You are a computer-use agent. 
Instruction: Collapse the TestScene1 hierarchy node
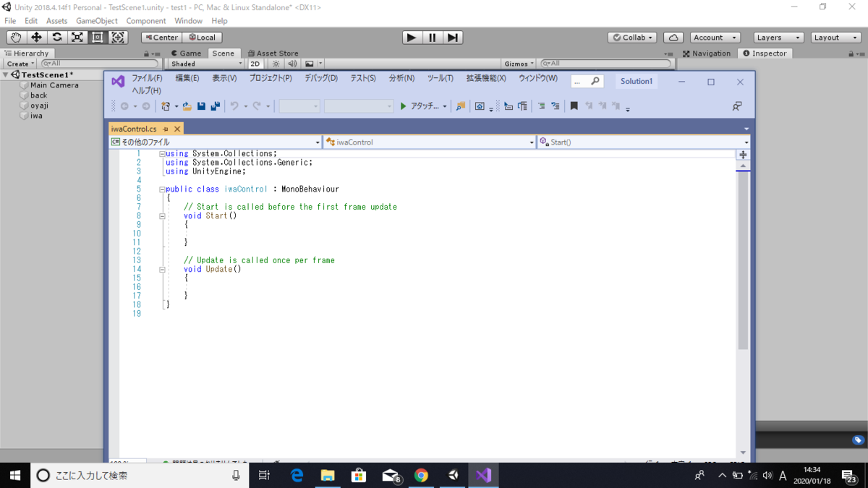5,75
